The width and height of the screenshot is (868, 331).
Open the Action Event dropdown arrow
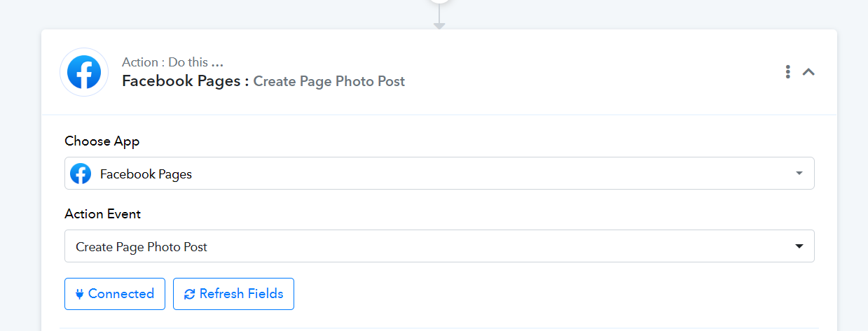tap(799, 246)
